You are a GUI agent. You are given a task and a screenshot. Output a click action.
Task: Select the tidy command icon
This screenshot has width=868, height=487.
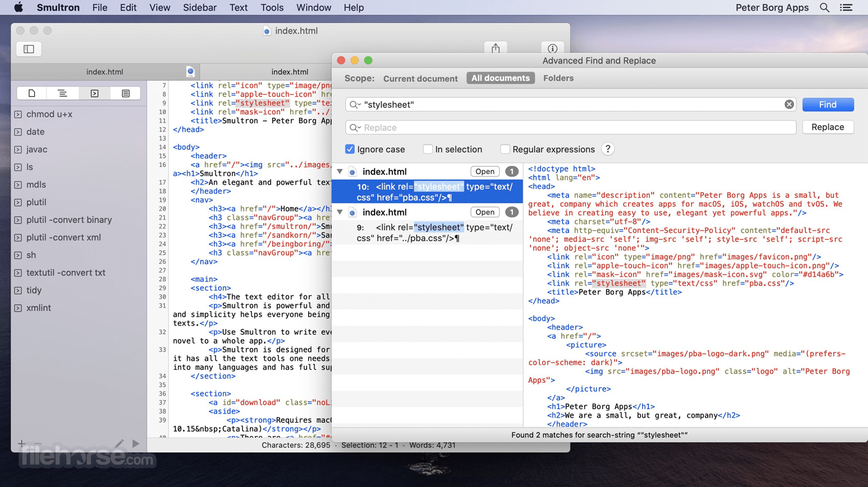18,291
